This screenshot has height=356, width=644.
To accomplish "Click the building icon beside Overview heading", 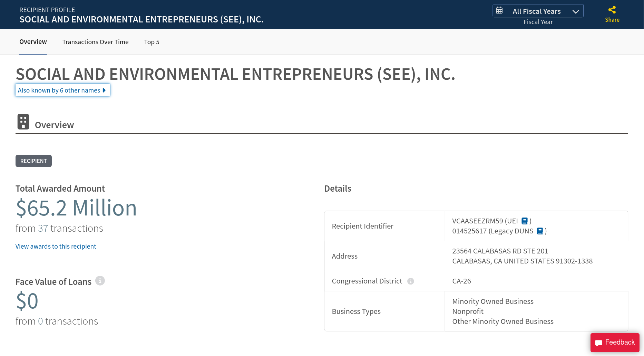I will click(23, 122).
